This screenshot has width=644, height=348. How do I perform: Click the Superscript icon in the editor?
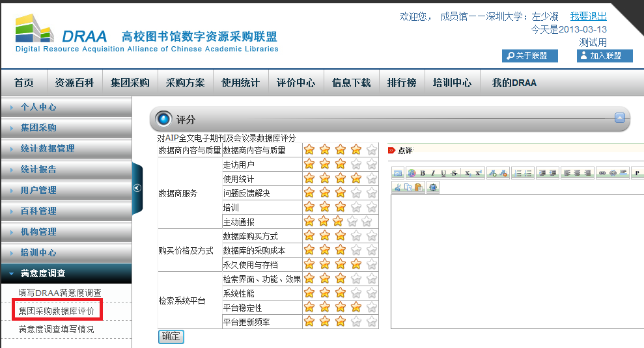pyautogui.click(x=478, y=173)
